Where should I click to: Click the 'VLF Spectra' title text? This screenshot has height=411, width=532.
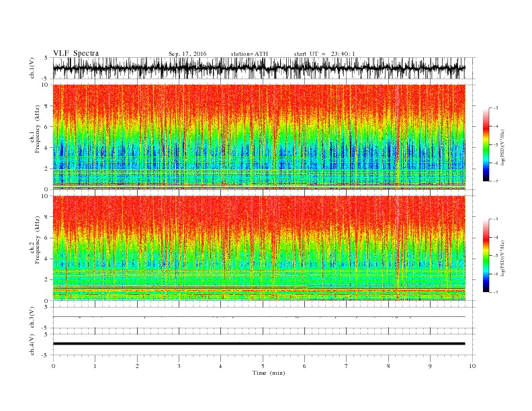[x=76, y=53]
